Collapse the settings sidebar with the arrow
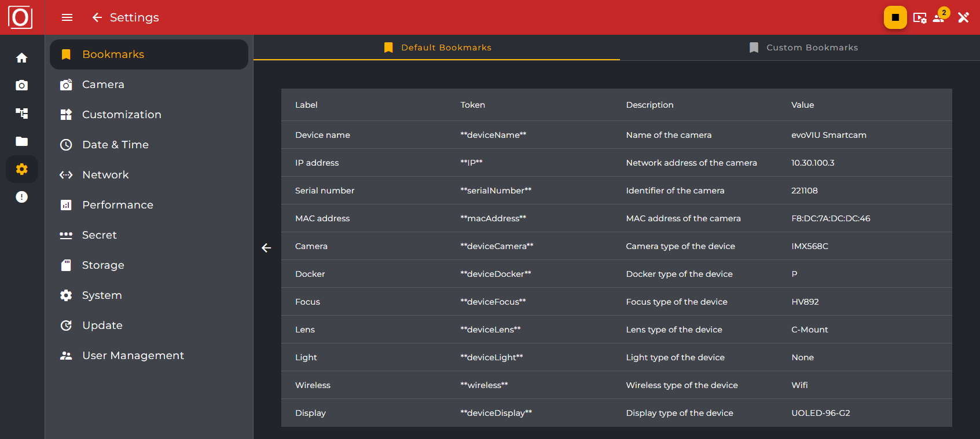The image size is (980, 439). pyautogui.click(x=266, y=248)
